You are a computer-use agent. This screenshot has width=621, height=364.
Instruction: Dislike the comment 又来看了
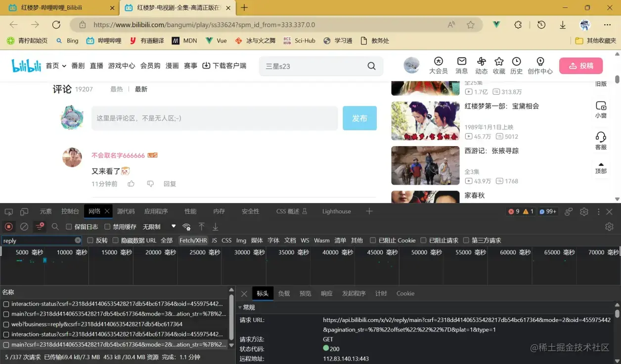tap(150, 184)
